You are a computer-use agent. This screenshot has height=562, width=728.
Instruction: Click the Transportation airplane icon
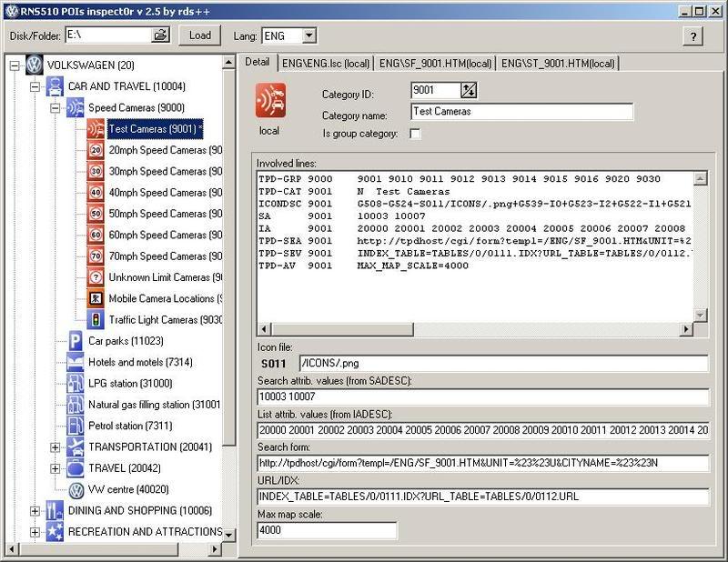click(x=76, y=447)
